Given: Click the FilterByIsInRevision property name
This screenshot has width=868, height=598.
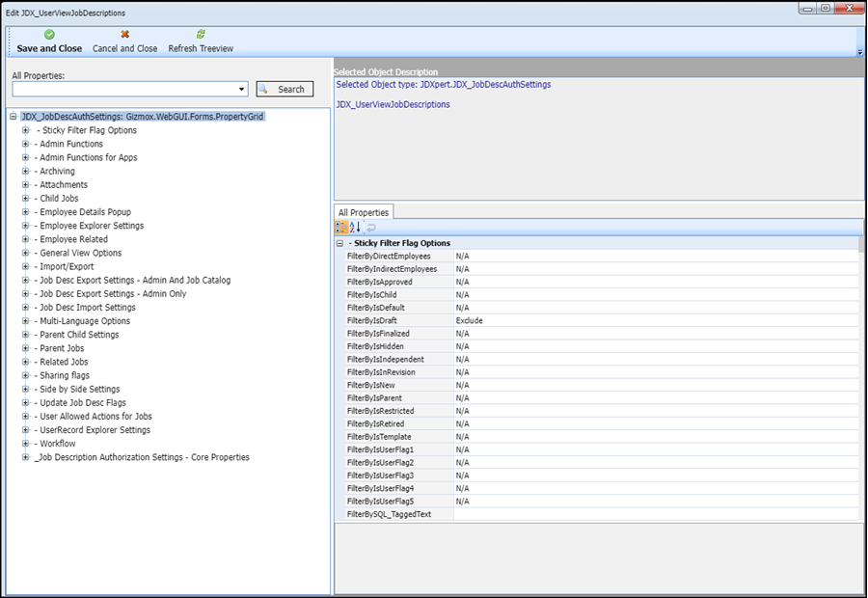Looking at the screenshot, I should (x=381, y=372).
